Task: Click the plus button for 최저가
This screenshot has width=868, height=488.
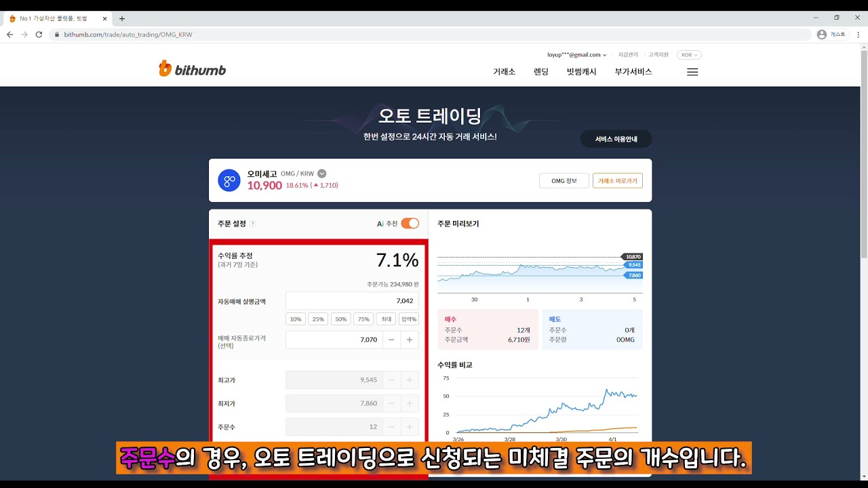Action: pyautogui.click(x=410, y=403)
